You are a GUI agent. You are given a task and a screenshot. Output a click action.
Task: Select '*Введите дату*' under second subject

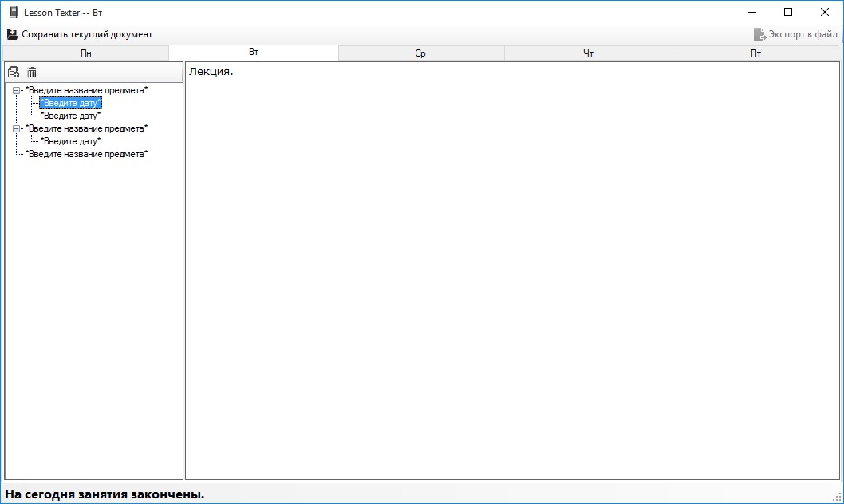click(70, 141)
